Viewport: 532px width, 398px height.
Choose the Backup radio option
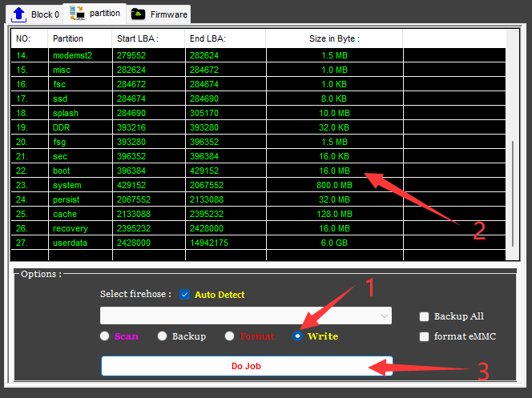click(x=163, y=336)
